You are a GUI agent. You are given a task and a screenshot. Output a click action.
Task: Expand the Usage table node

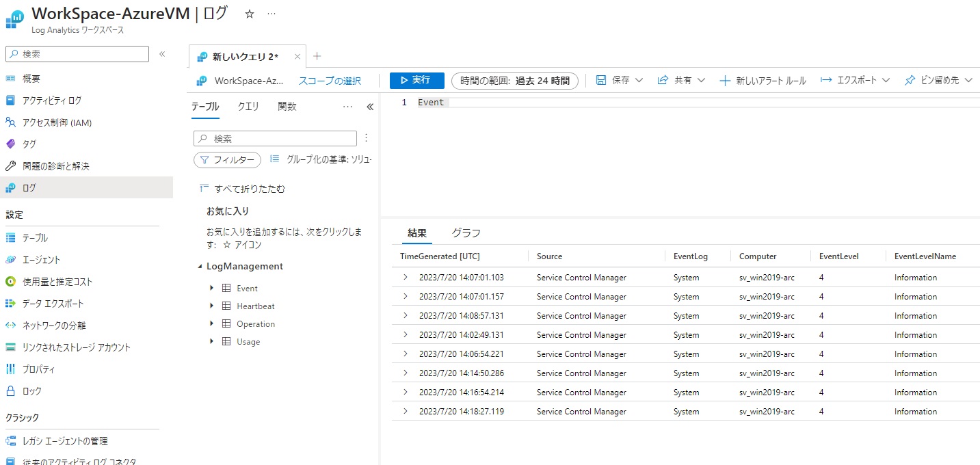click(212, 341)
